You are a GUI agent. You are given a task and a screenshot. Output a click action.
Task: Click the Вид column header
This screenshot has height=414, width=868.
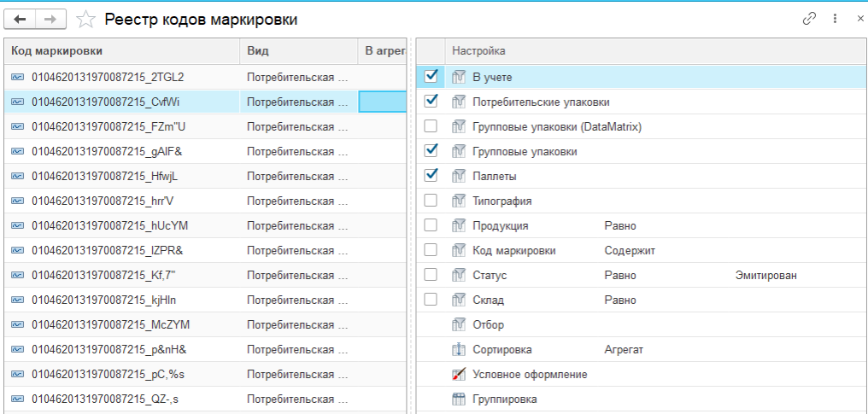(x=297, y=51)
